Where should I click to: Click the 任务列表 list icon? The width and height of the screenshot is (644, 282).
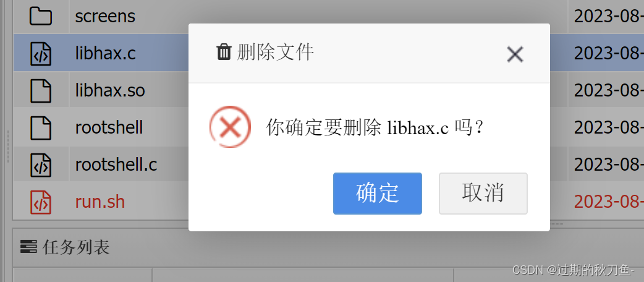click(x=28, y=247)
